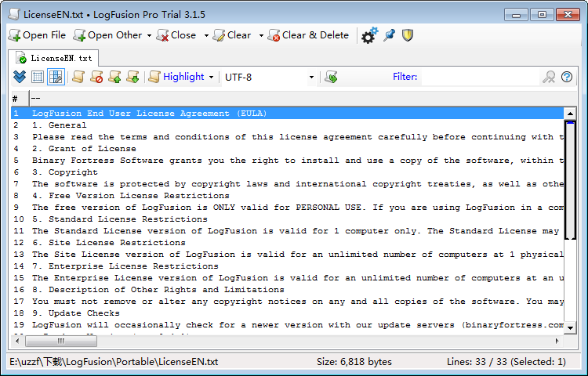
Task: Select line 6 '3. Copyright'
Action: pos(287,172)
